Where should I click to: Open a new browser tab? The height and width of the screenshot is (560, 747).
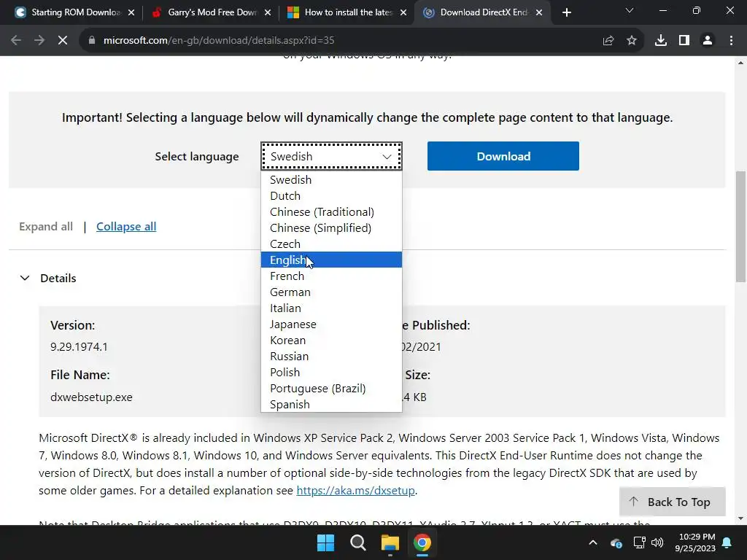point(566,12)
